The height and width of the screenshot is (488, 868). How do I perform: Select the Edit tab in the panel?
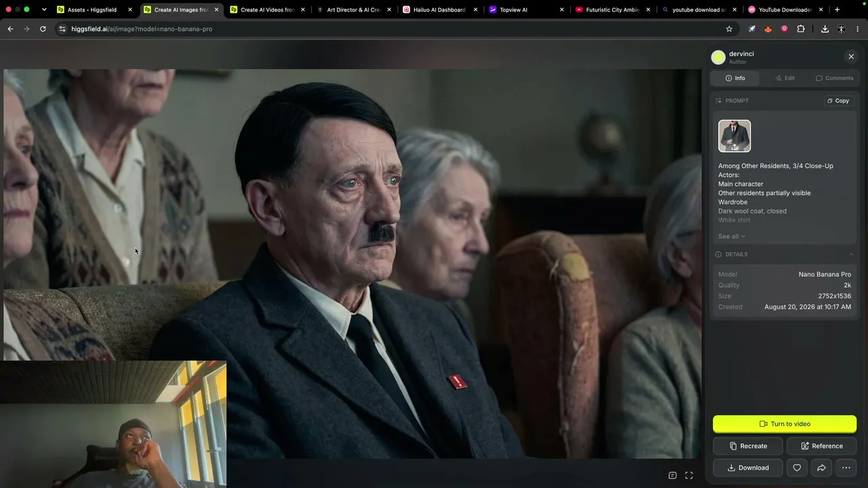click(x=785, y=78)
